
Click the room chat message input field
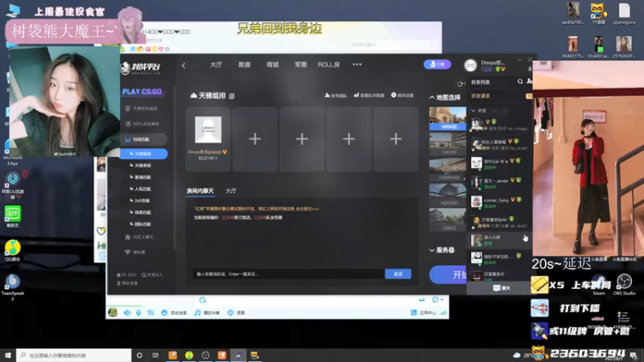click(x=288, y=274)
